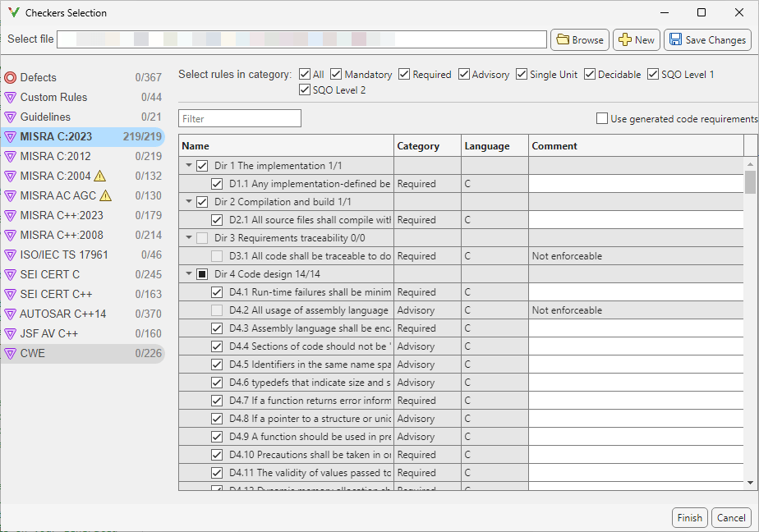Uncheck the Mandatory category checkbox
The image size is (759, 532).
point(336,75)
